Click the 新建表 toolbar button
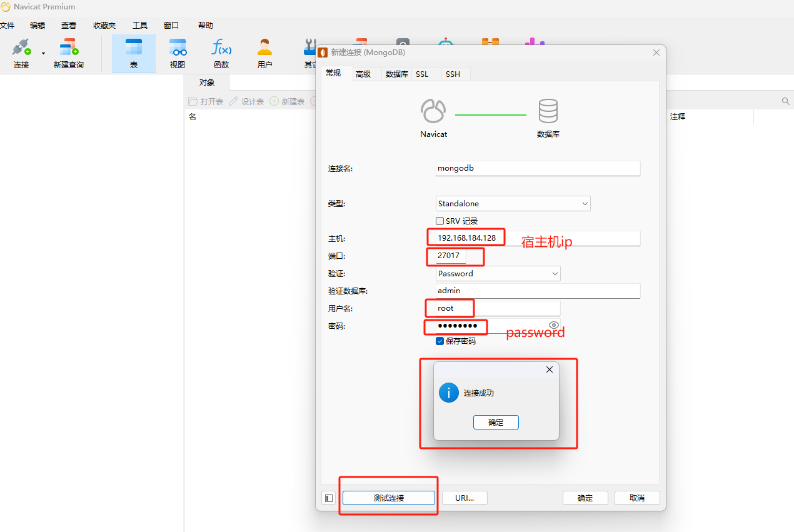 pyautogui.click(x=287, y=101)
